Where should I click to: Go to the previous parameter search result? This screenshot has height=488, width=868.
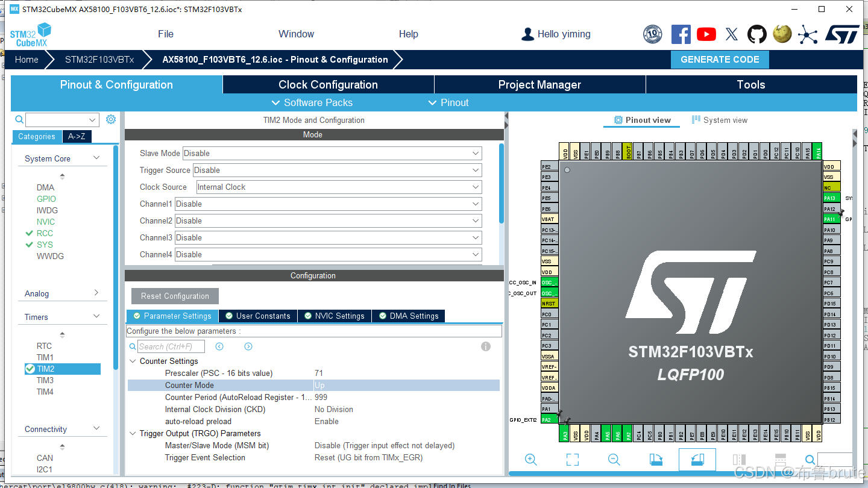219,346
